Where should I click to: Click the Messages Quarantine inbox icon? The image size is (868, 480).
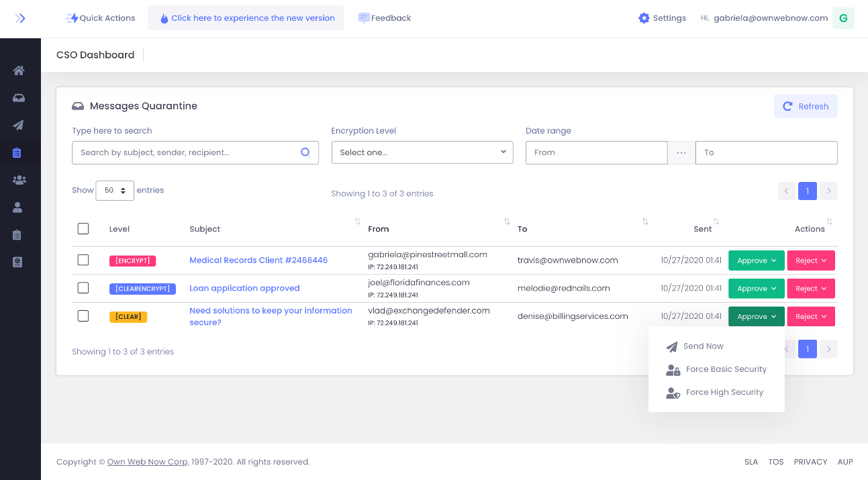tap(78, 105)
